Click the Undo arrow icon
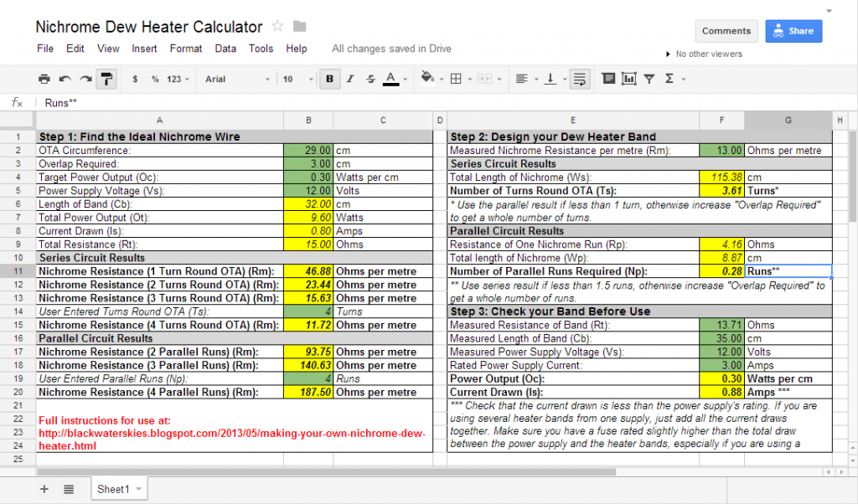858x504 pixels. (x=65, y=80)
